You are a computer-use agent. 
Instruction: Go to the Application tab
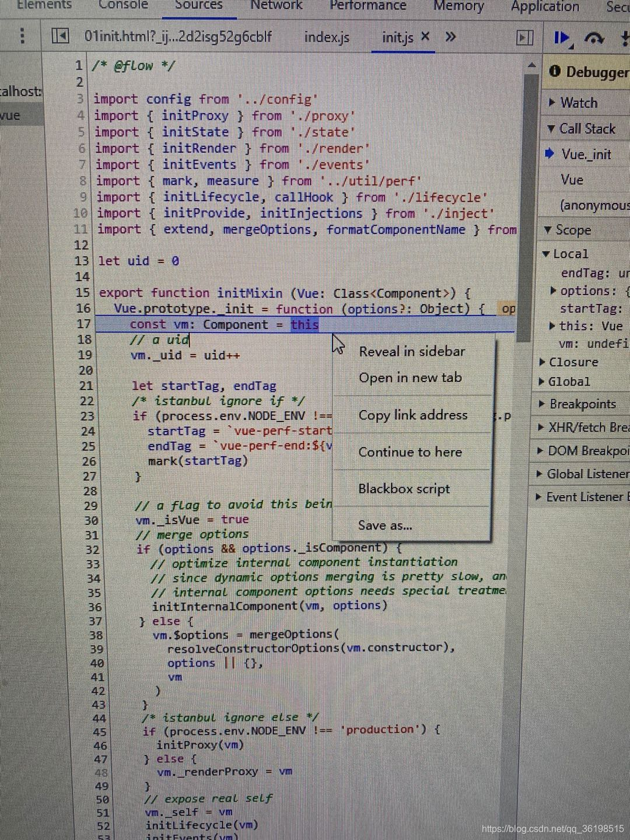(x=545, y=6)
